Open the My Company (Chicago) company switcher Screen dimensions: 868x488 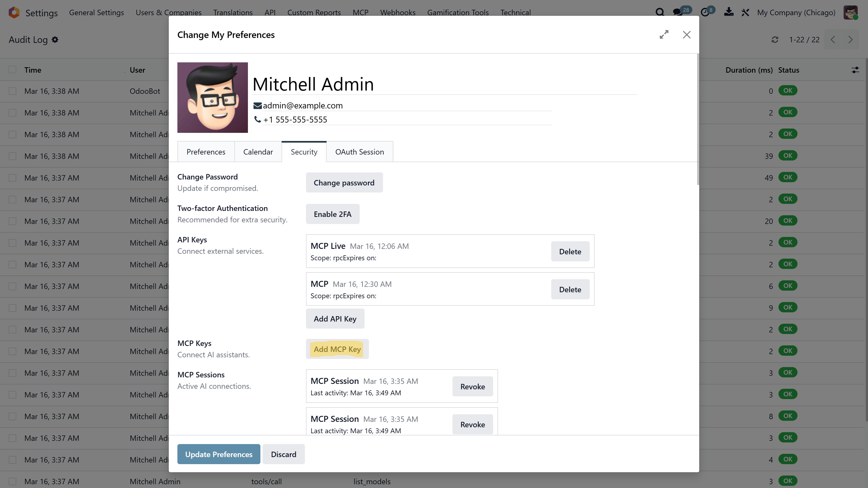click(796, 12)
